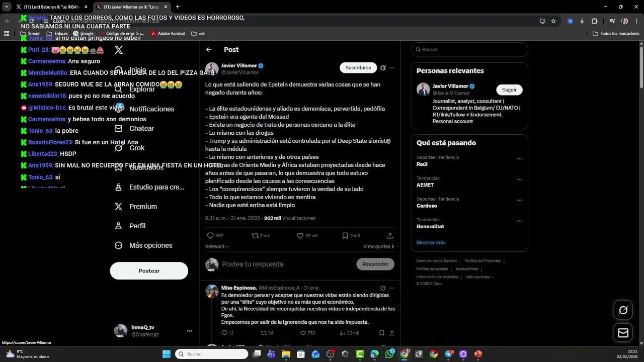
Task: Open Grok from the sidebar
Action: click(130, 148)
